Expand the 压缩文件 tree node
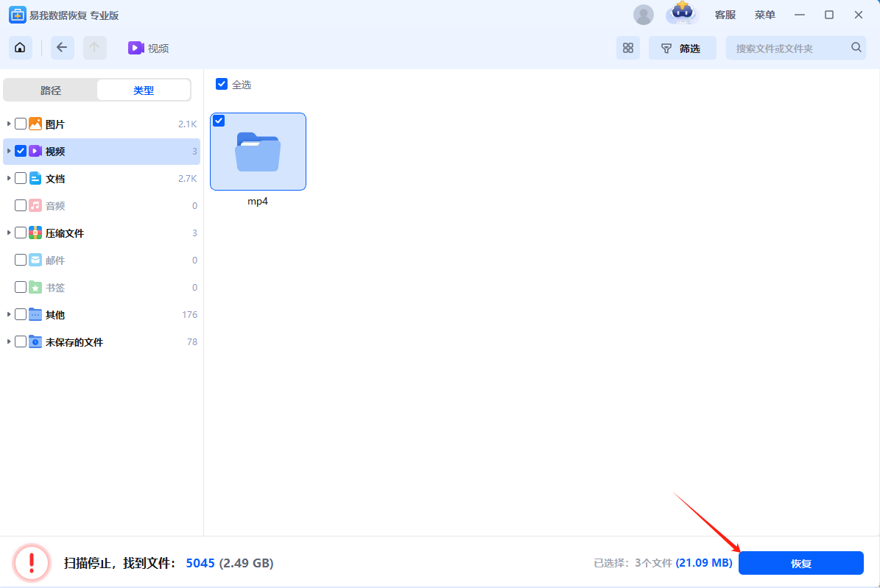The image size is (880, 588). tap(8, 233)
